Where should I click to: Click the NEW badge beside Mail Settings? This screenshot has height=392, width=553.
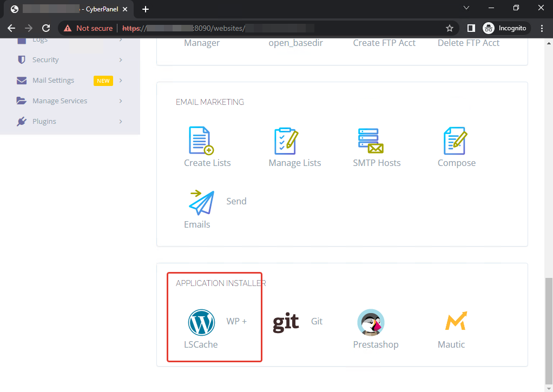[103, 81]
